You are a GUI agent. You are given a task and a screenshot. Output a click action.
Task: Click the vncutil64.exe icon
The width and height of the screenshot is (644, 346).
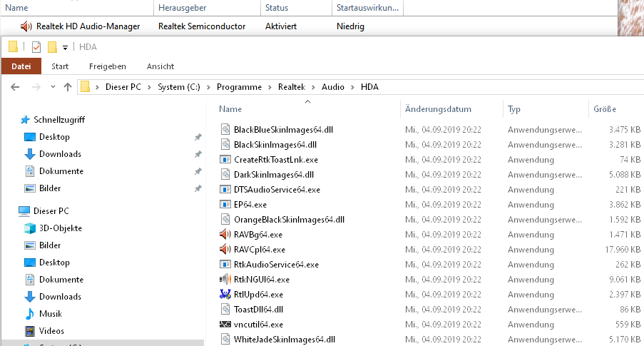[x=225, y=324]
